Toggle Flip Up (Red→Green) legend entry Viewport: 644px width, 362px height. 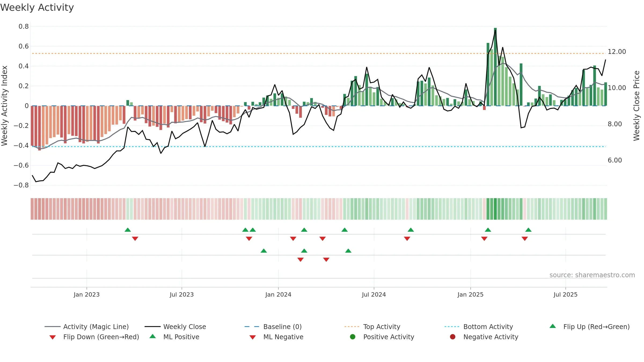tap(590, 327)
